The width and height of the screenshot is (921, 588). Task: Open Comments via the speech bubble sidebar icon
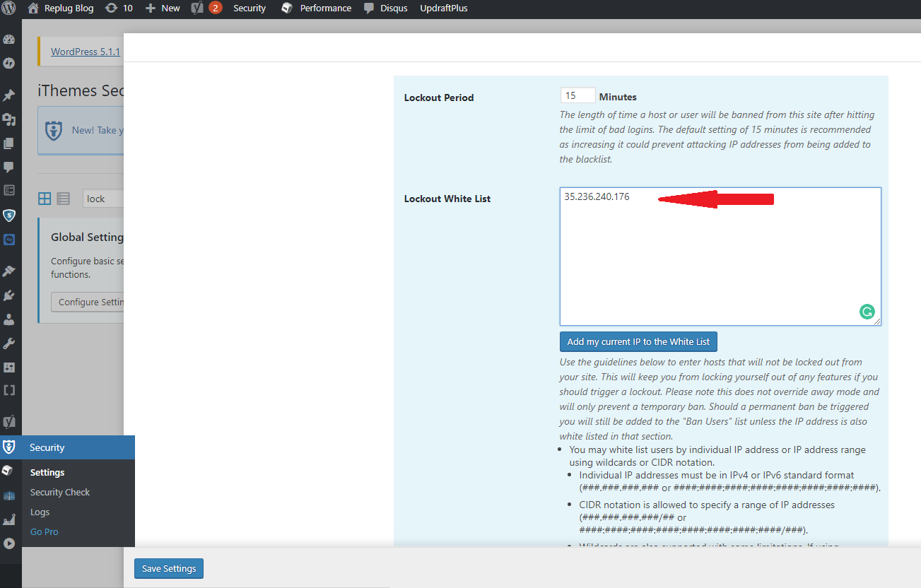pos(9,167)
